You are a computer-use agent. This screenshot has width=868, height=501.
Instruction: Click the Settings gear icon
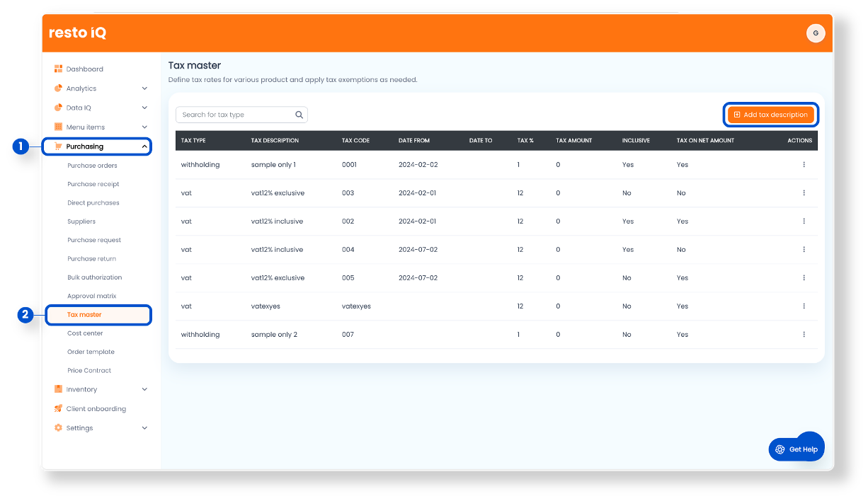59,427
